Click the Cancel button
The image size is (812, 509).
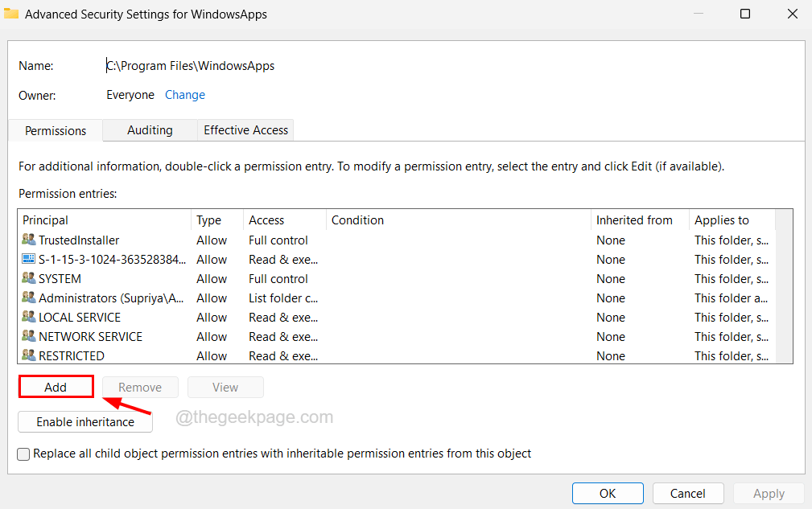pos(688,493)
